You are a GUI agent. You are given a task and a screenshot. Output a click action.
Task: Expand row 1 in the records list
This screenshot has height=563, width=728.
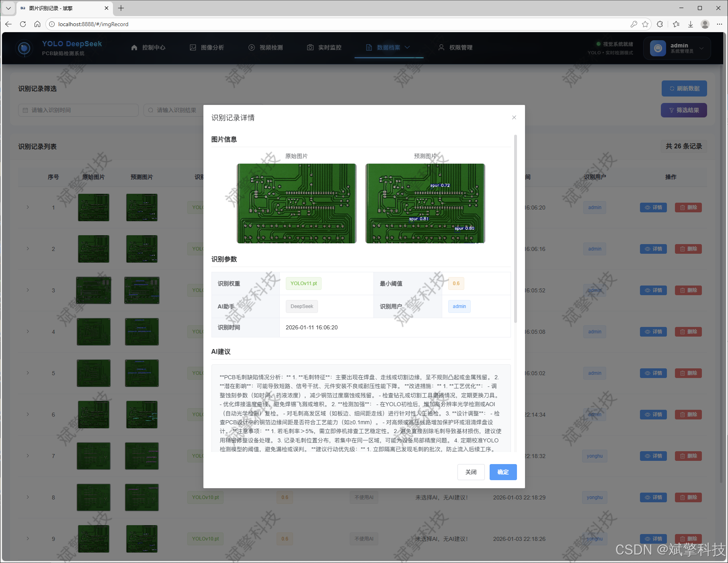pyautogui.click(x=28, y=207)
